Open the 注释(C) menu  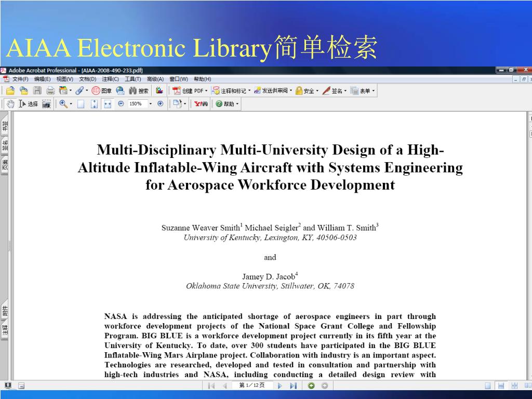[x=110, y=79]
